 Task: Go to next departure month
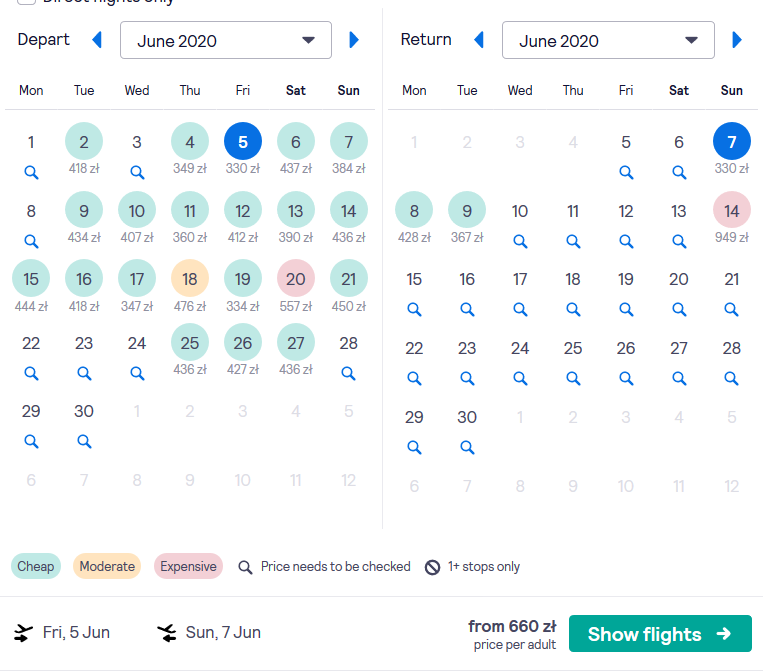(x=354, y=40)
